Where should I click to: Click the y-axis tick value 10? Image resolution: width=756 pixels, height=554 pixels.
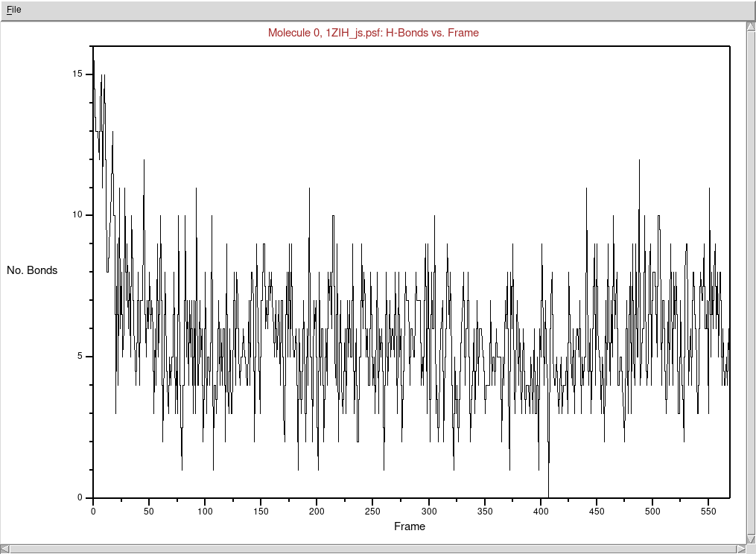pos(77,215)
